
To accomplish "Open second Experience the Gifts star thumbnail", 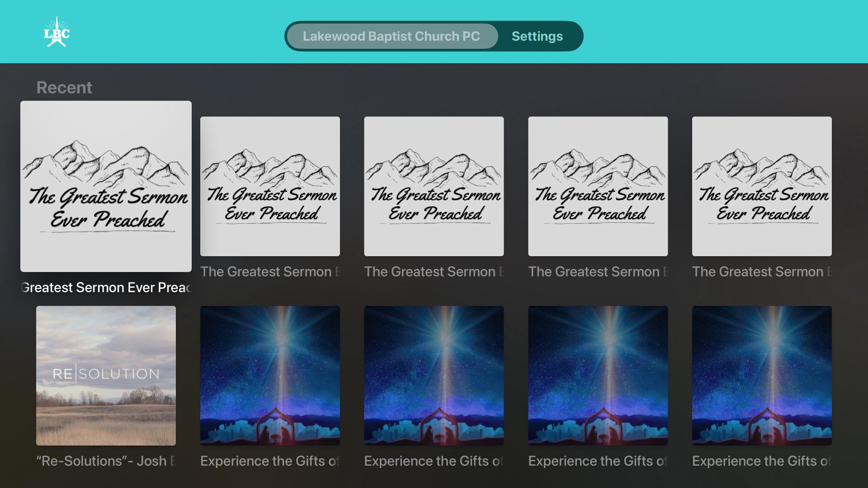I will click(x=434, y=375).
